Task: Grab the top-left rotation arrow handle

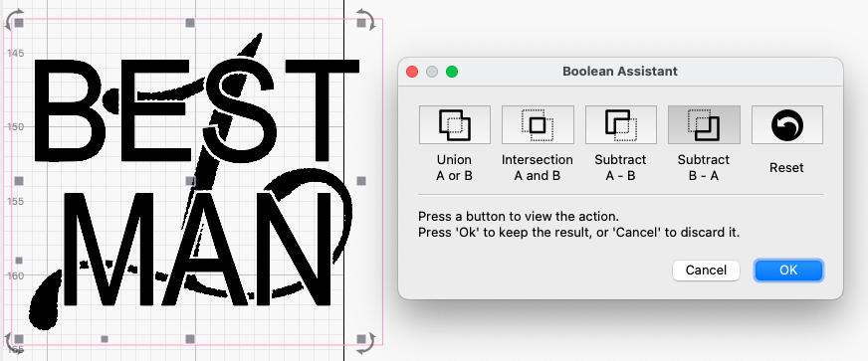Action: pyautogui.click(x=14, y=17)
